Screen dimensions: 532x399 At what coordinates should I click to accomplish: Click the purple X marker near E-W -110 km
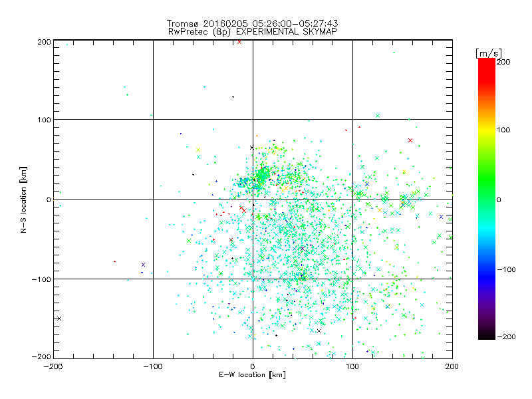coord(143,265)
